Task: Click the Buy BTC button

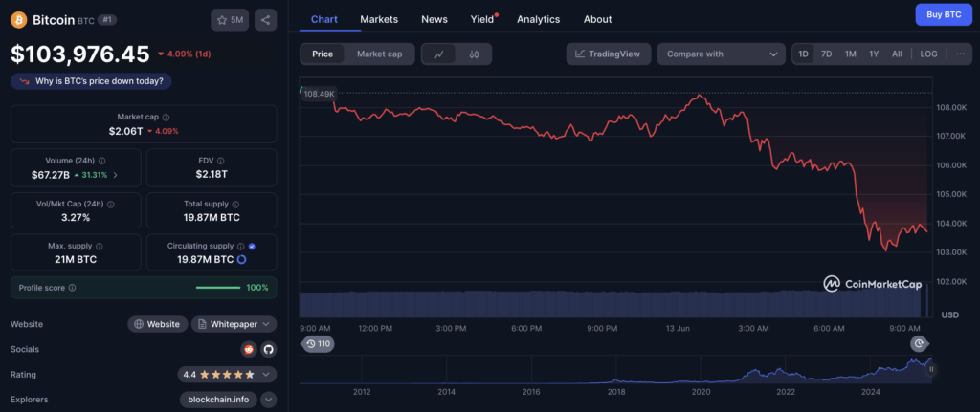Action: [944, 14]
